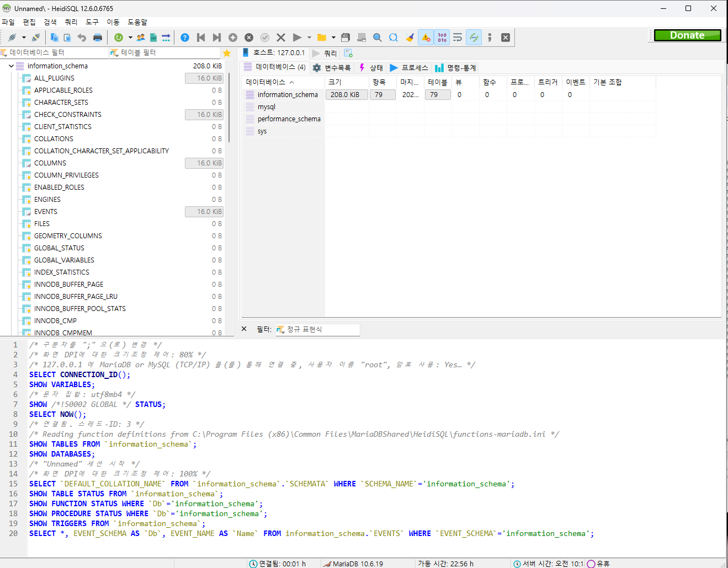Select the COLUMNS table in tree

pyautogui.click(x=50, y=163)
